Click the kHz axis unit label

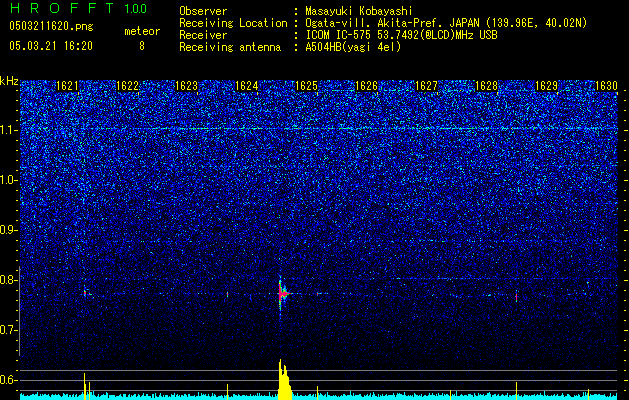click(9, 81)
